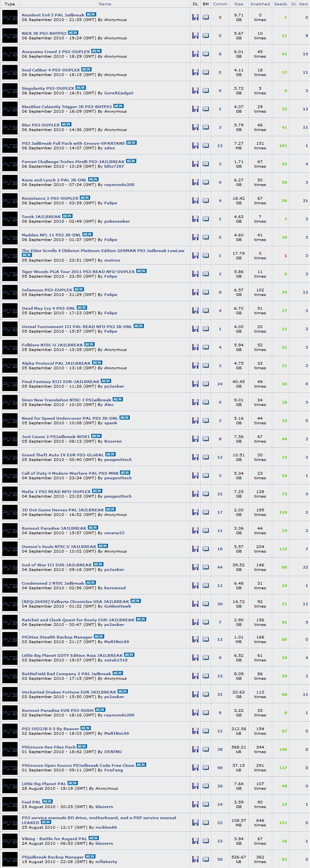Sort by Snatched column header
This screenshot has height=868, width=310.
coord(260,4)
